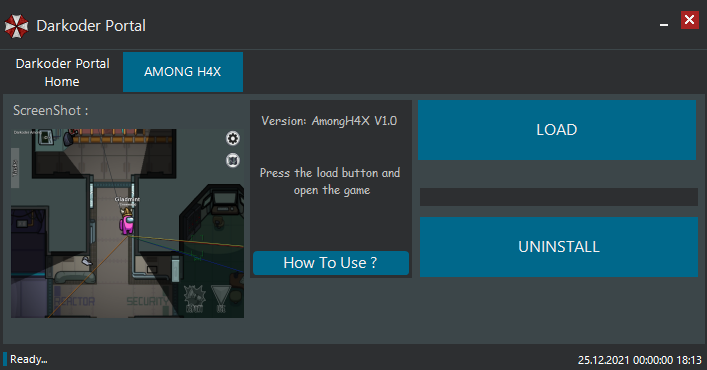Click the blue status indicator beside Ready

[x=5, y=359]
